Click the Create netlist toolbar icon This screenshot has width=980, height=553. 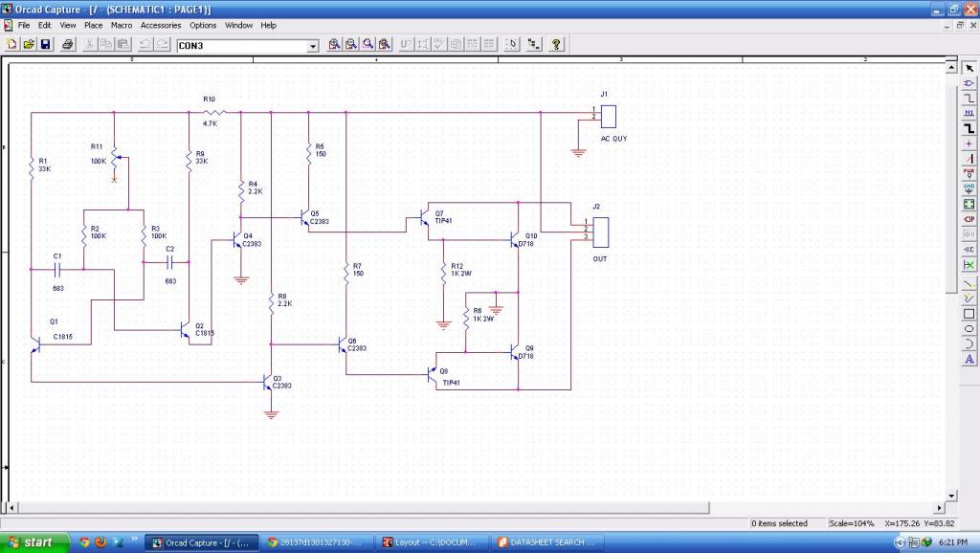click(456, 44)
